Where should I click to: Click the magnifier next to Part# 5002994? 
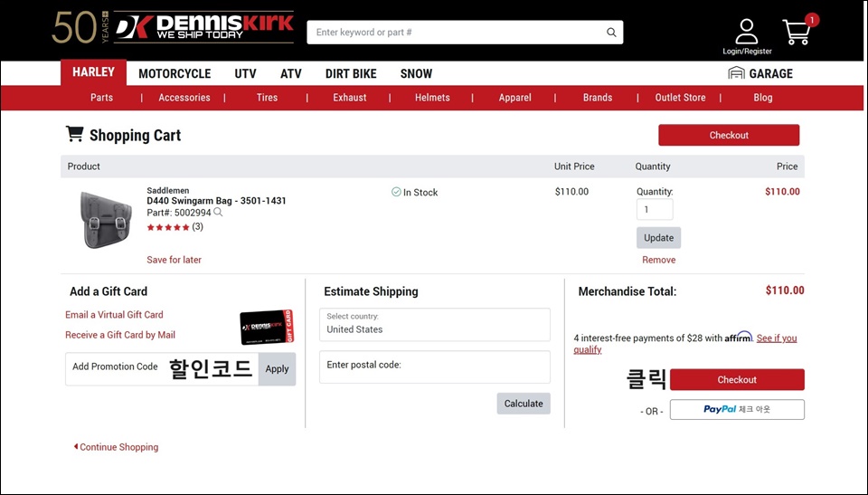click(218, 213)
